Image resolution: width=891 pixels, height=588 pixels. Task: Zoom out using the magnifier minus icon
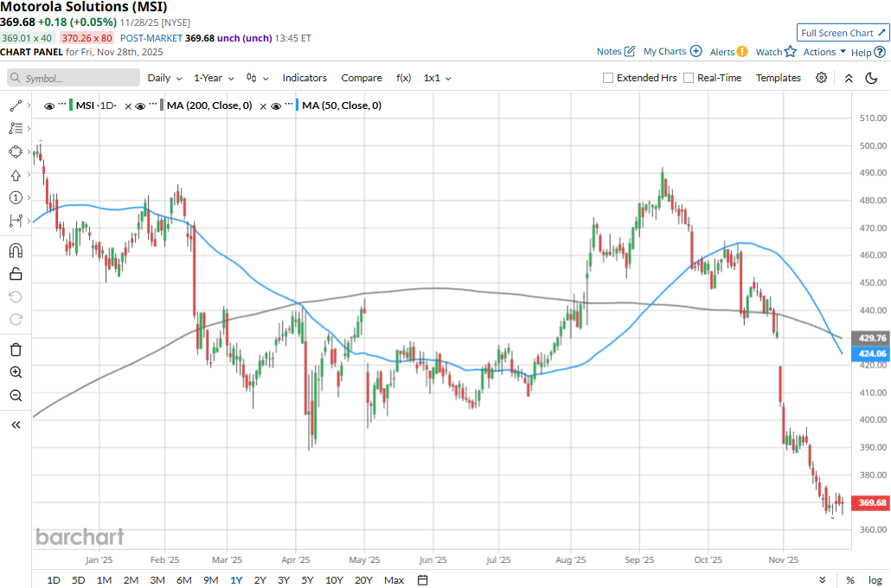(x=16, y=395)
